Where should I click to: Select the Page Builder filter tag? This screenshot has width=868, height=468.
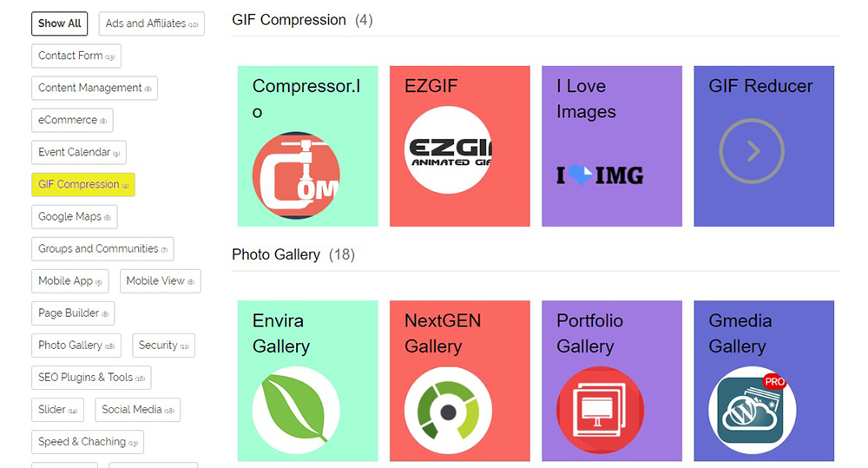point(73,313)
